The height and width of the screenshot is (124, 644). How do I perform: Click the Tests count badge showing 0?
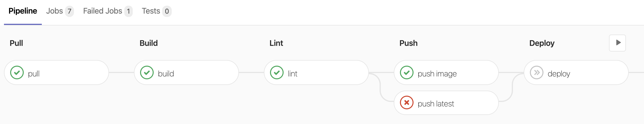[x=167, y=11]
